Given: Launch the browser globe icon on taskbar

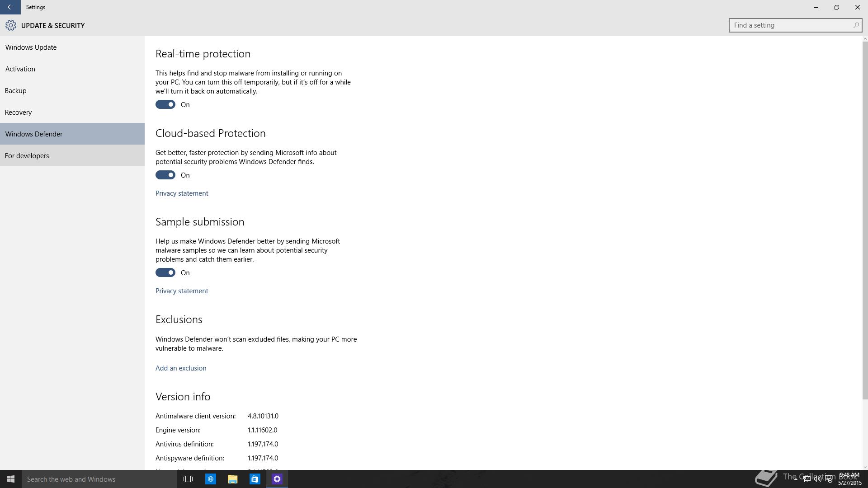Looking at the screenshot, I should pyautogui.click(x=211, y=479).
